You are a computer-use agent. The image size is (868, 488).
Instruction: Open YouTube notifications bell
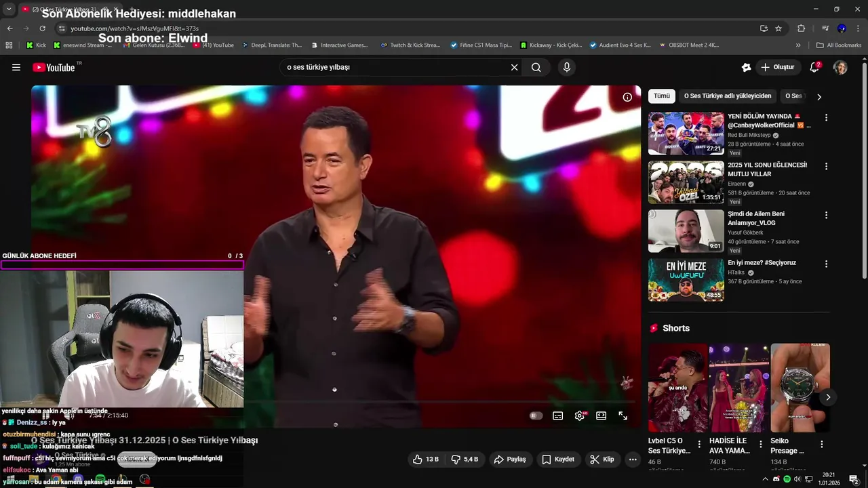click(814, 67)
